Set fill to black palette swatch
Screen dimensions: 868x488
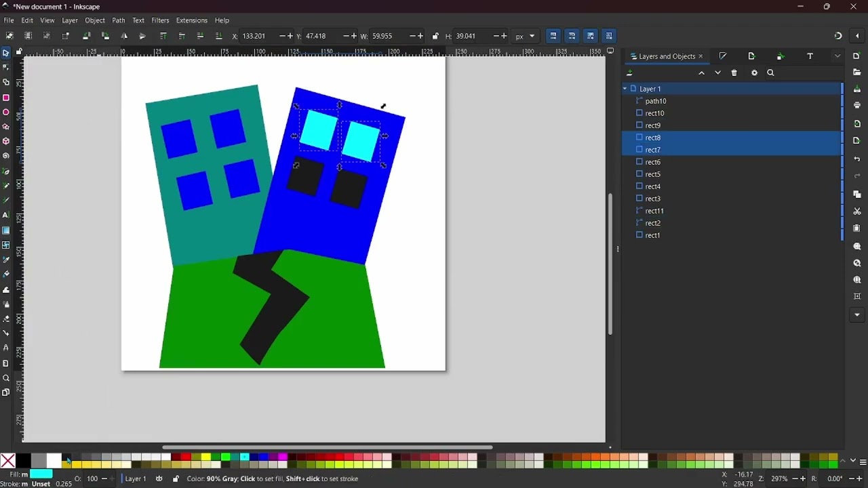tap(23, 462)
